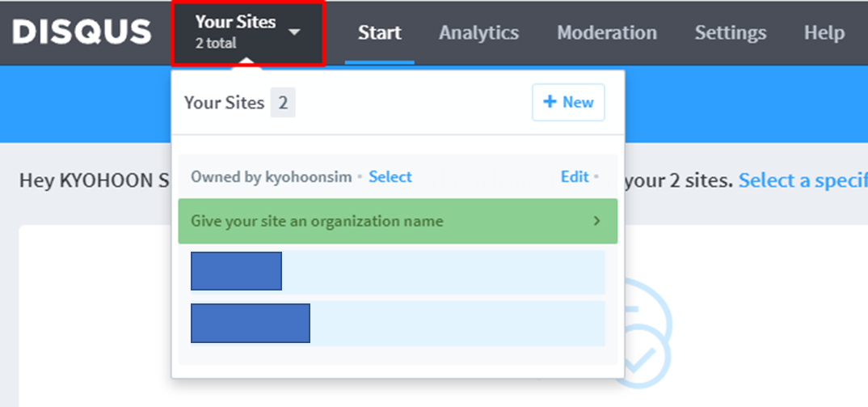Screen dimensions: 868x407
Task: Select the second site row in list
Action: pyautogui.click(x=398, y=324)
